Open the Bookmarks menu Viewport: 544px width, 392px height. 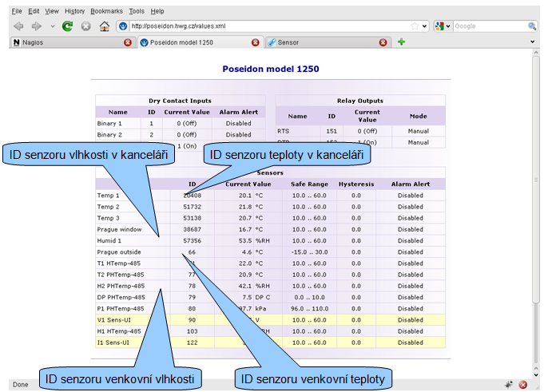(106, 11)
